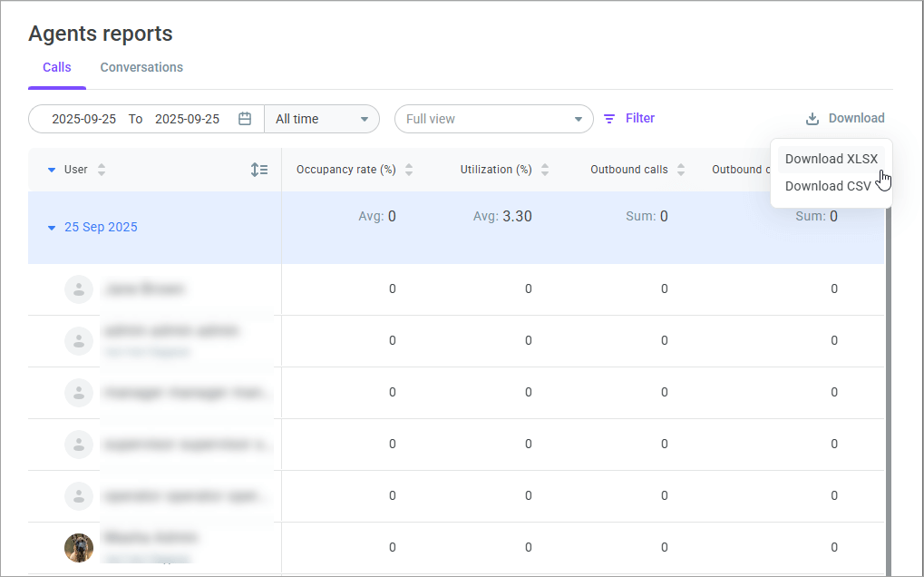Screen dimensions: 924x577
Task: Click the row height adjust icon
Action: (259, 170)
